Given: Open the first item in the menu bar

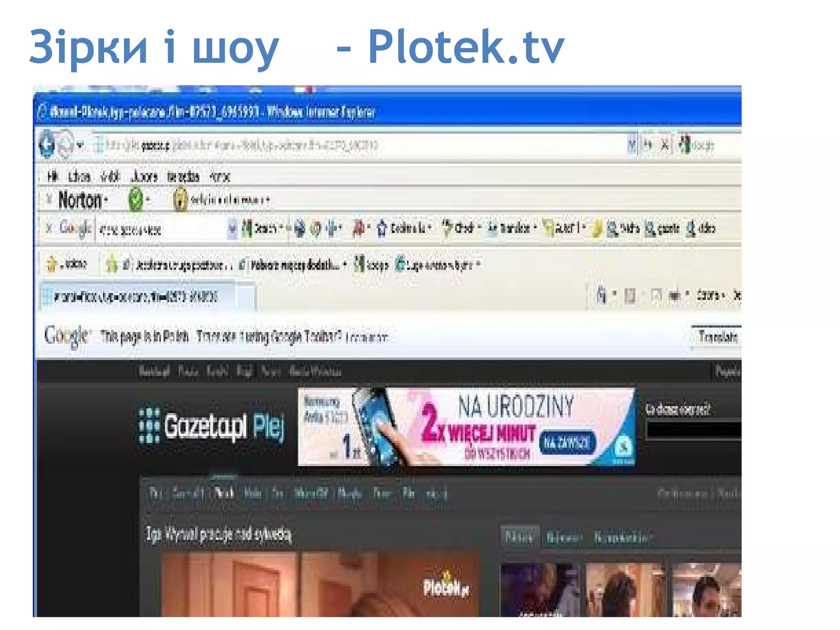Looking at the screenshot, I should click(52, 176).
